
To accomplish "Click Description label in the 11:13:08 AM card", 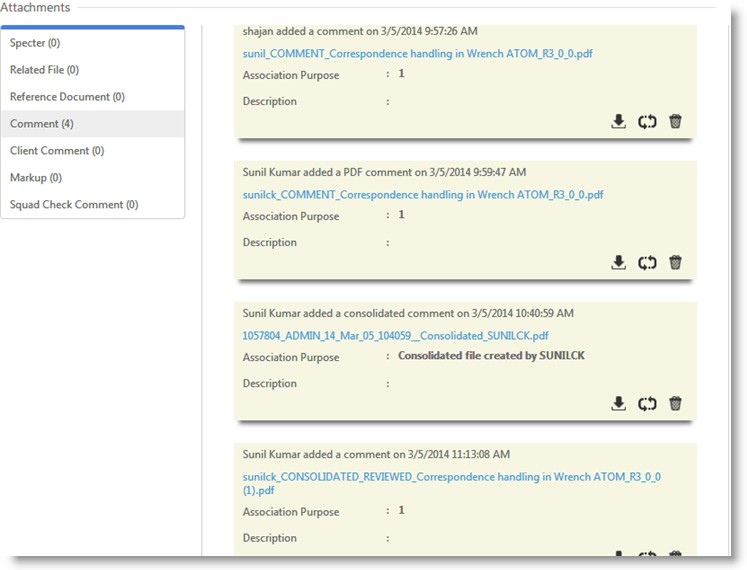I will [x=270, y=538].
